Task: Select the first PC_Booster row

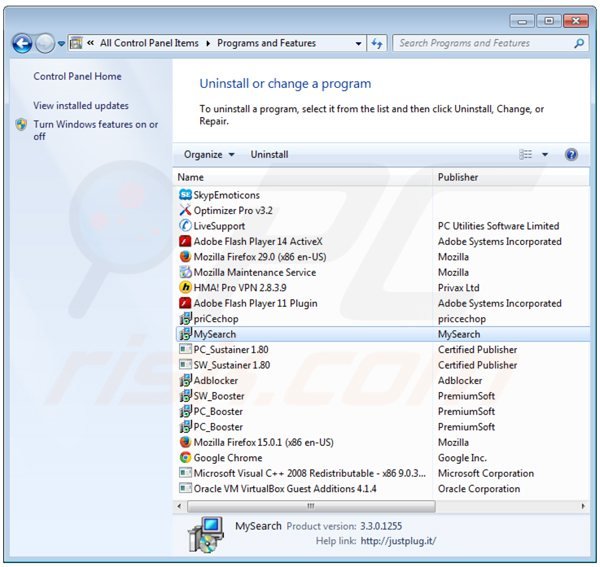Action: [383, 411]
